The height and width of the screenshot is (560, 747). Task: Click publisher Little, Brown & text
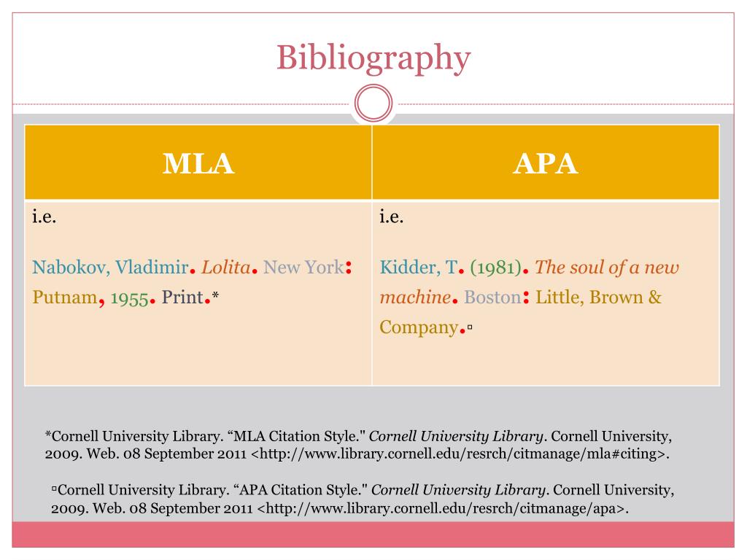click(598, 297)
